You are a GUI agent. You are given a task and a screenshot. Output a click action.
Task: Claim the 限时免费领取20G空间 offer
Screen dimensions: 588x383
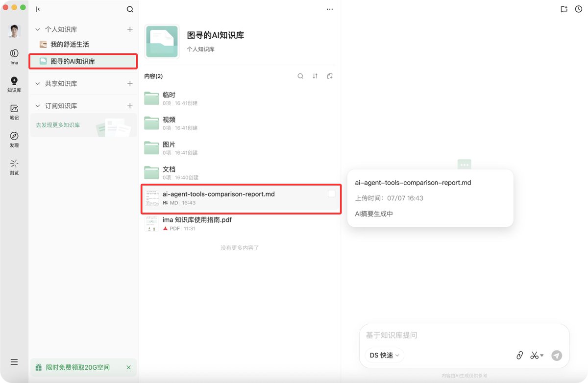(x=78, y=367)
